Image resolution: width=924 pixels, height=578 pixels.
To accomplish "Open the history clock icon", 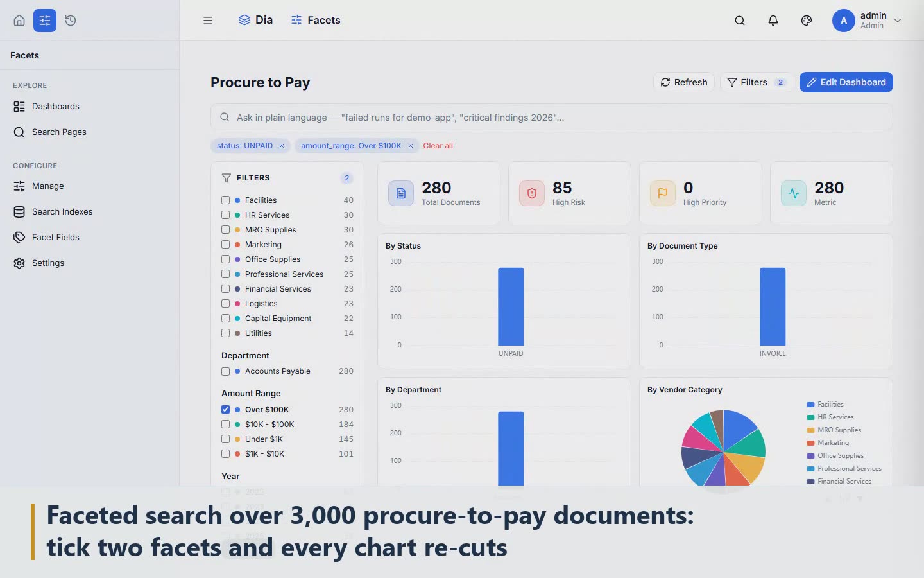I will coord(71,21).
